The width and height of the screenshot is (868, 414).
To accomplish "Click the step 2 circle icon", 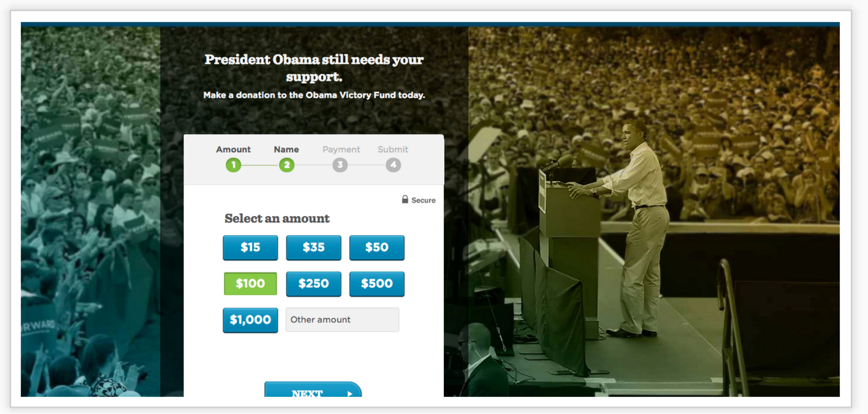I will pos(287,165).
